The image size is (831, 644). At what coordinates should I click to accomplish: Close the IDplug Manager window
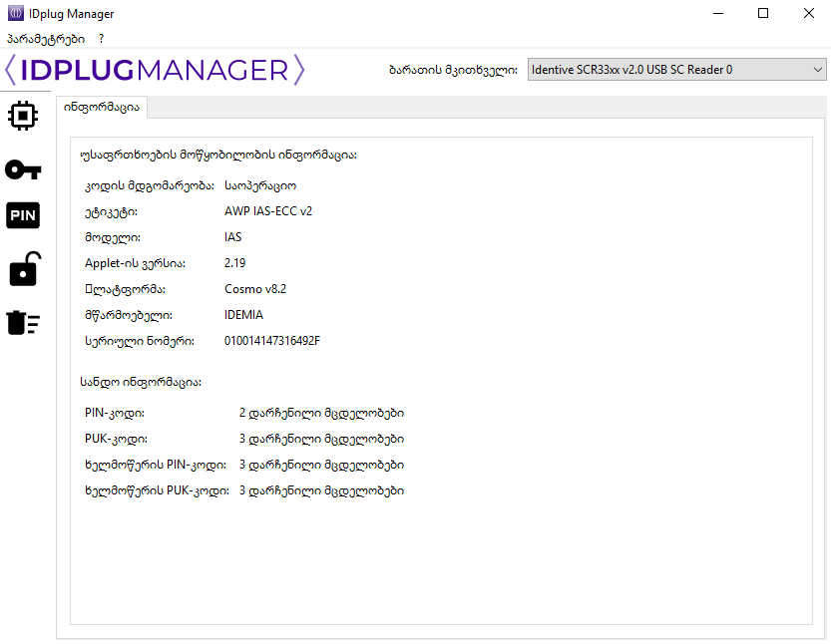click(x=808, y=14)
